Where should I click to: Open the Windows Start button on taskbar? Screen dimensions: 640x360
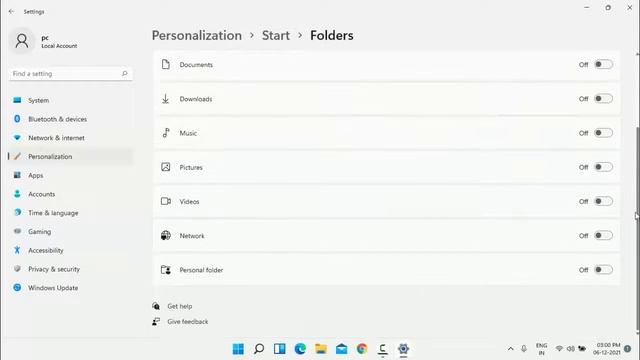click(238, 349)
